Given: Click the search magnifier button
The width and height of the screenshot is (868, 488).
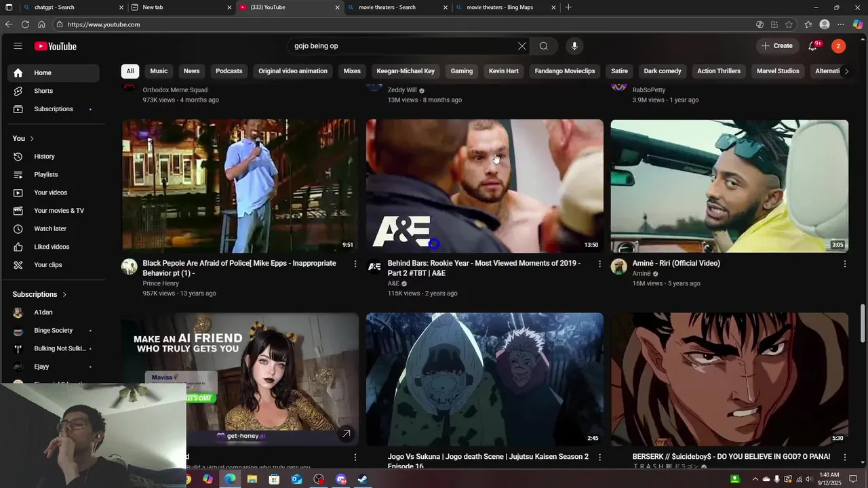Looking at the screenshot, I should [x=544, y=46].
